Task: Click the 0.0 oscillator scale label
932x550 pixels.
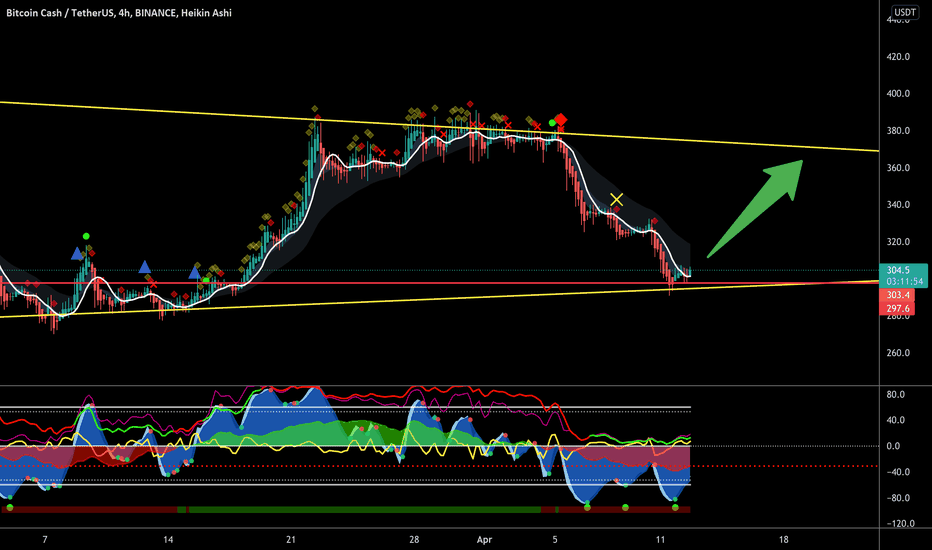Action: coord(893,446)
